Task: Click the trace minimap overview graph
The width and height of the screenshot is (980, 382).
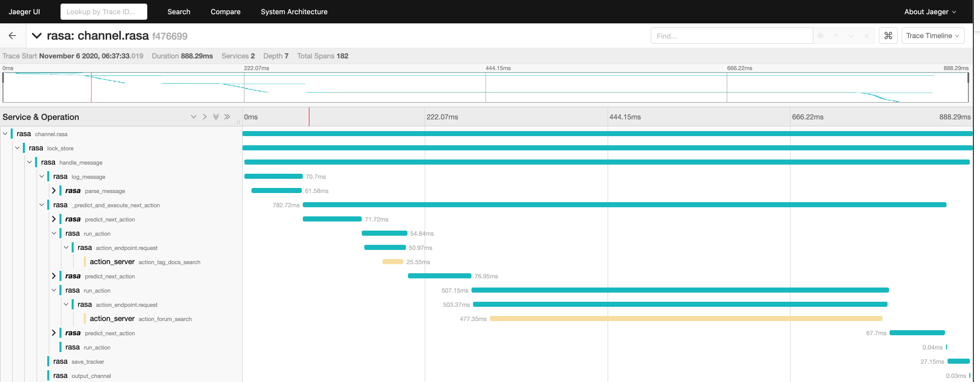Action: 486,87
